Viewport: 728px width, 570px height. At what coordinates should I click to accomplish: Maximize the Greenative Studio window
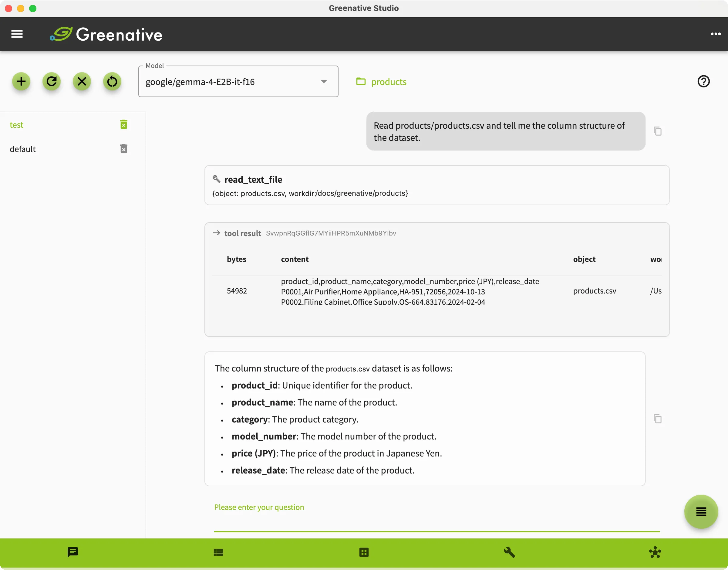coord(33,8)
